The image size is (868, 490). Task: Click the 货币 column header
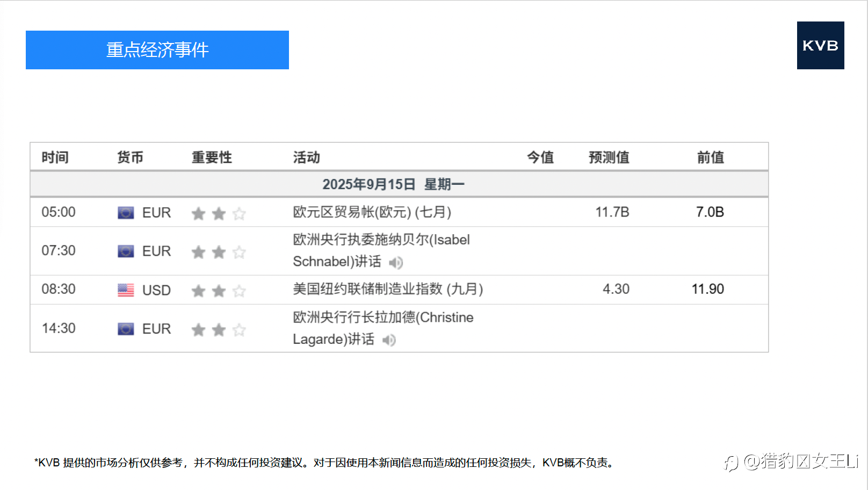(x=131, y=157)
